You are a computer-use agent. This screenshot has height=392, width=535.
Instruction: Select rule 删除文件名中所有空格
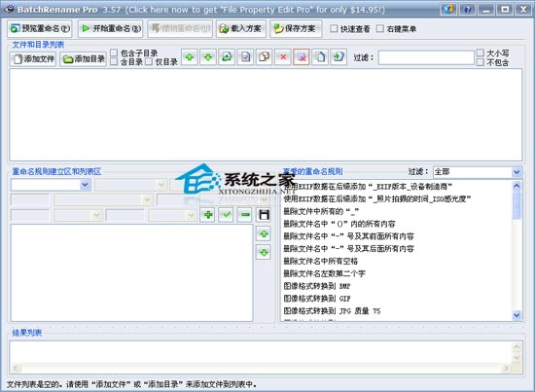[320, 261]
